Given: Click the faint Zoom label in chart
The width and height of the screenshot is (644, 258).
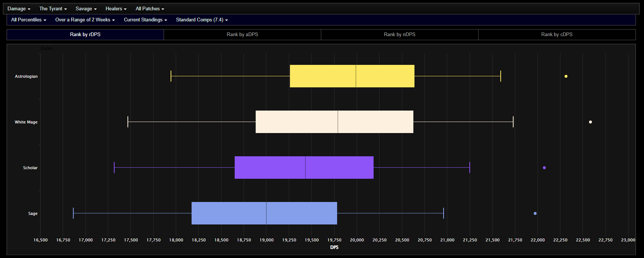Looking at the screenshot, I should click(46, 48).
